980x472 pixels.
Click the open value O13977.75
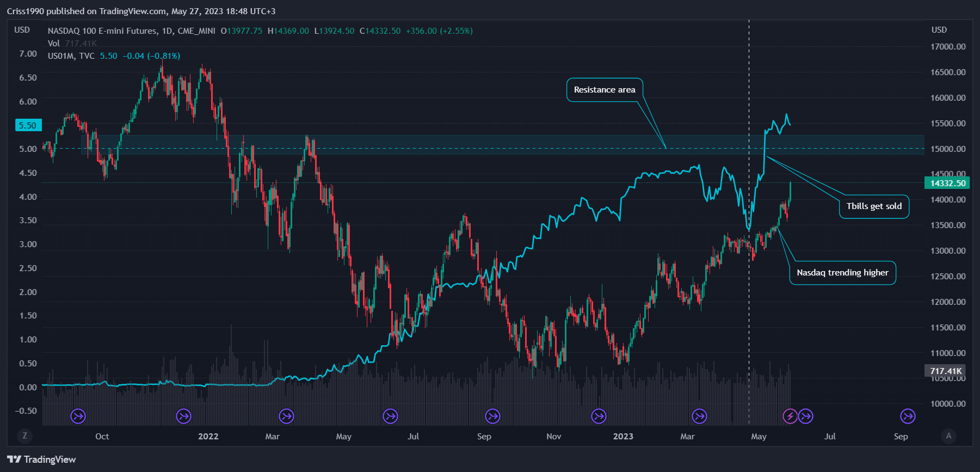[x=241, y=31]
